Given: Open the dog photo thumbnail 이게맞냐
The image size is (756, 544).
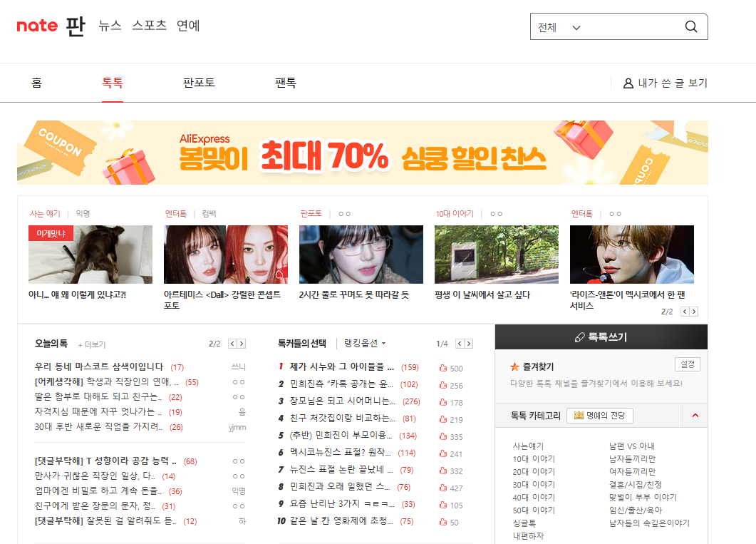Looking at the screenshot, I should 90,254.
